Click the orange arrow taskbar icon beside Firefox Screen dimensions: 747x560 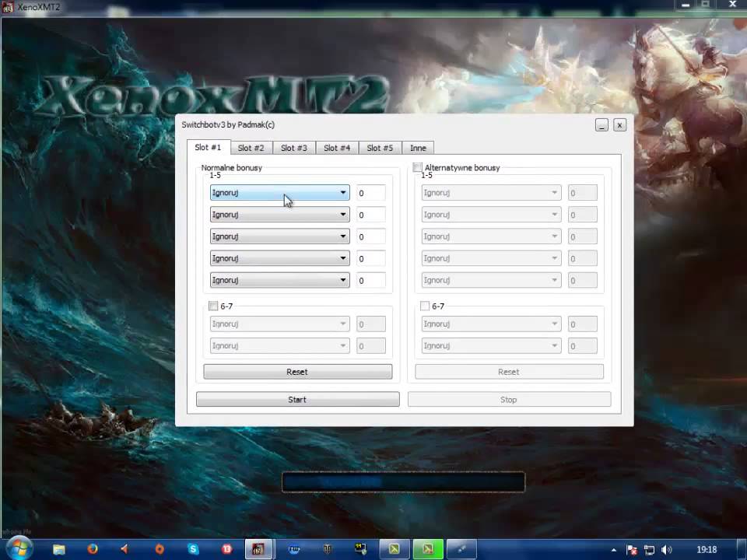tap(125, 549)
